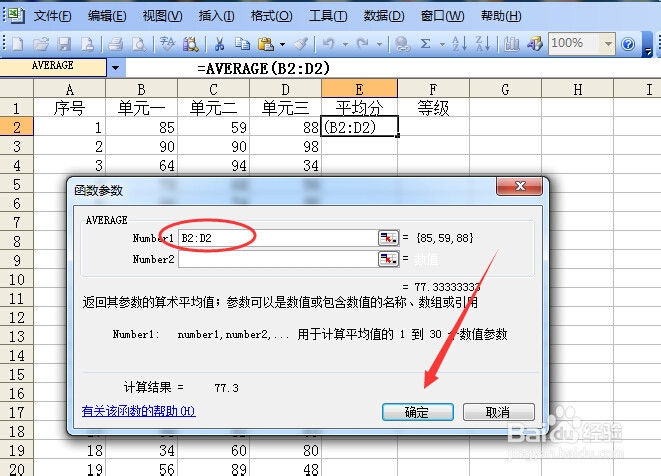The height and width of the screenshot is (476, 661).
Task: Open the 文件(F) menu
Action: [x=52, y=16]
